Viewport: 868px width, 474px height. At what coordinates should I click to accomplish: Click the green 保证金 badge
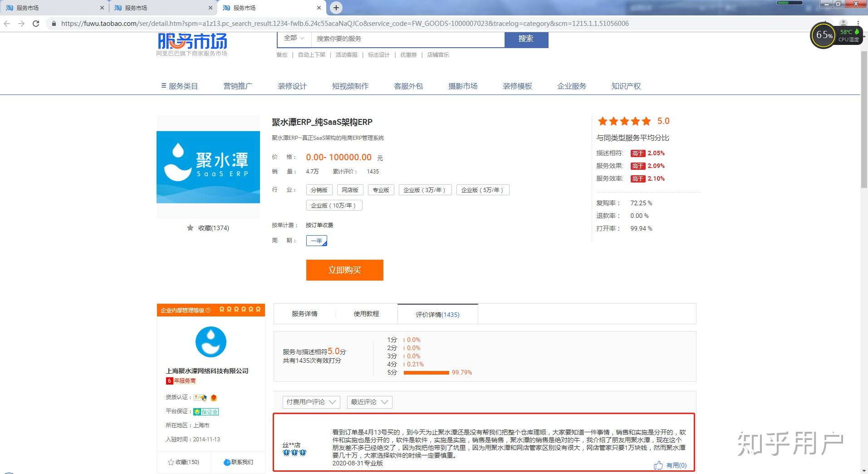206,412
